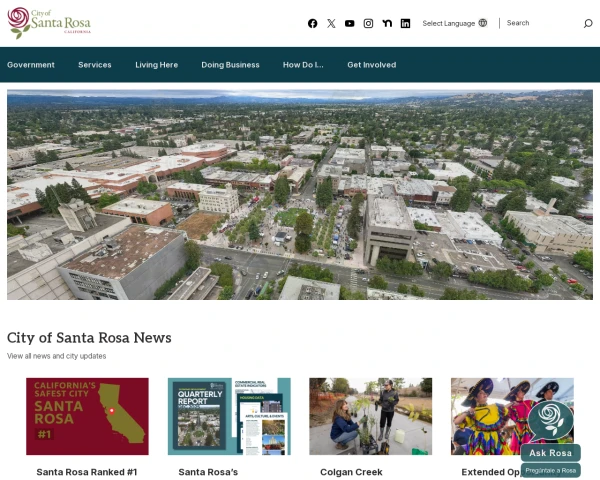Open the X (Twitter) icon
The height and width of the screenshot is (480, 600).
tap(331, 23)
